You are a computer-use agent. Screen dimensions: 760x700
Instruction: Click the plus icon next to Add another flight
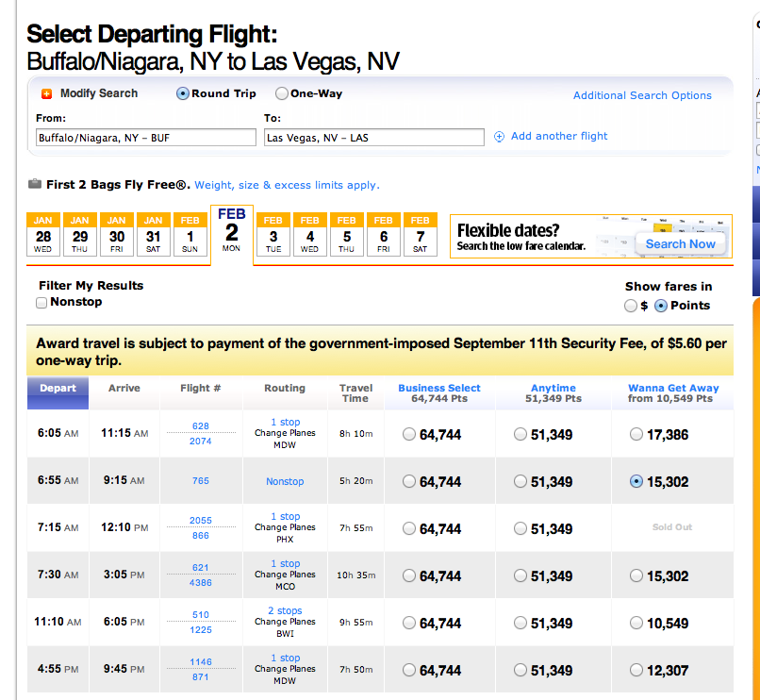tap(500, 137)
